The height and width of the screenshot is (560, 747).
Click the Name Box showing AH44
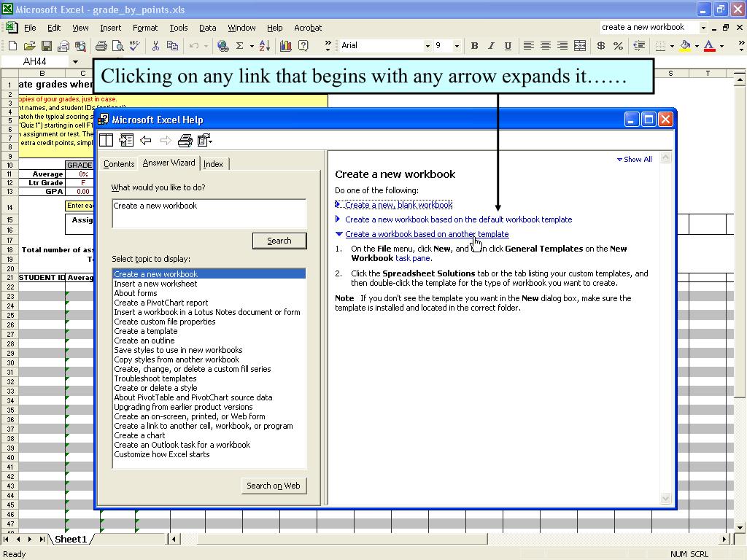(35, 62)
